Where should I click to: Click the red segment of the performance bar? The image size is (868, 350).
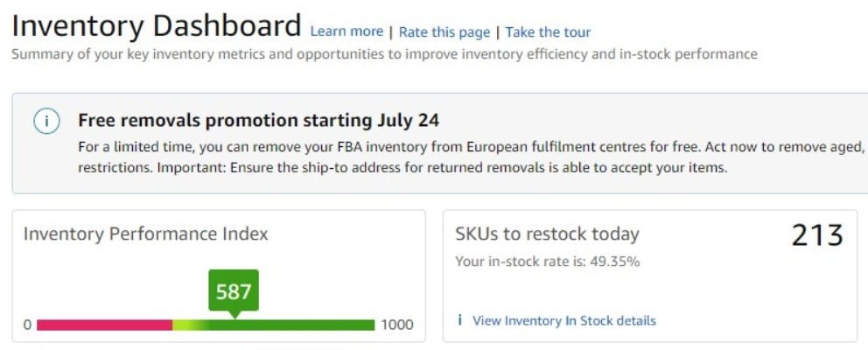tap(104, 325)
